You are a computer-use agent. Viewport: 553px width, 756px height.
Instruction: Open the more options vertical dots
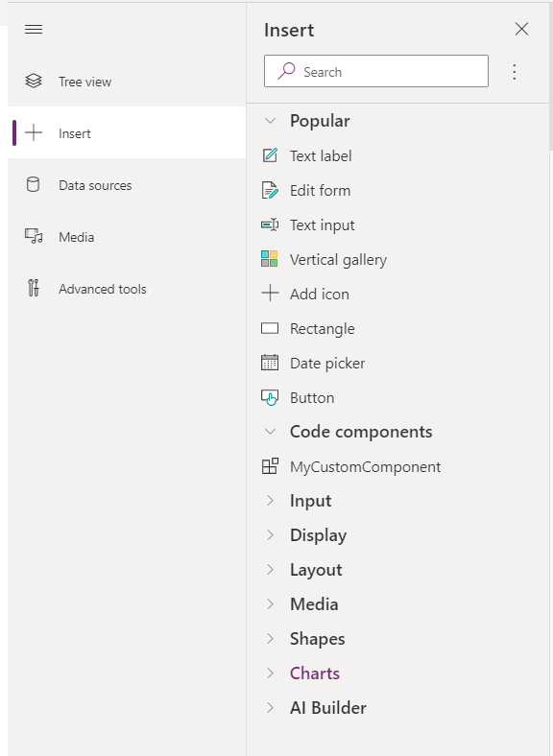[x=515, y=72]
